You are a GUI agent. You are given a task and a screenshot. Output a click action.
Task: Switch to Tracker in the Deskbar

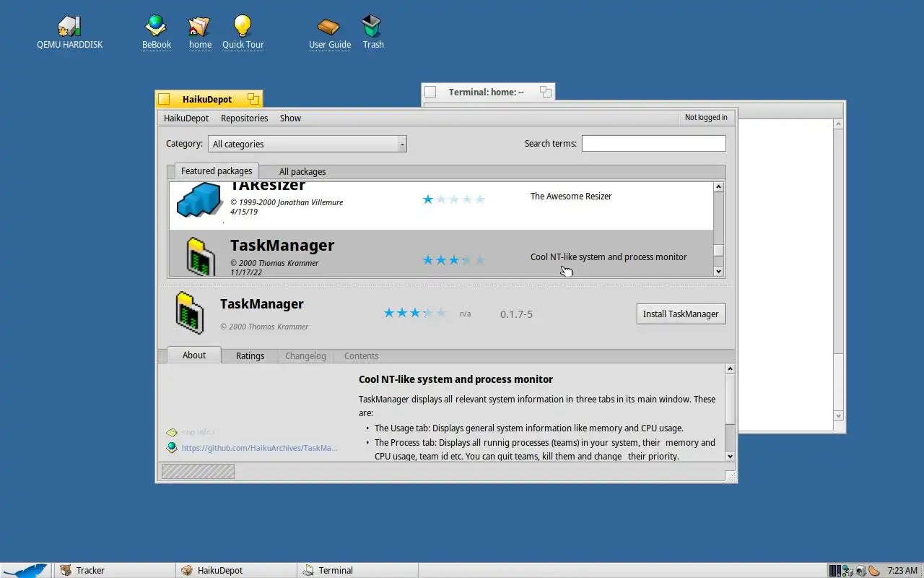[x=114, y=570]
